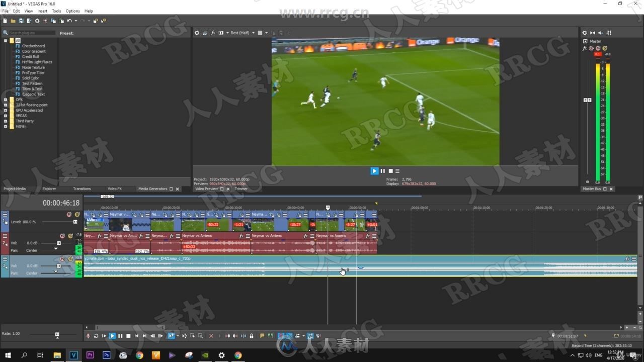
Task: Pause playback in the transport bar
Action: coord(120,336)
